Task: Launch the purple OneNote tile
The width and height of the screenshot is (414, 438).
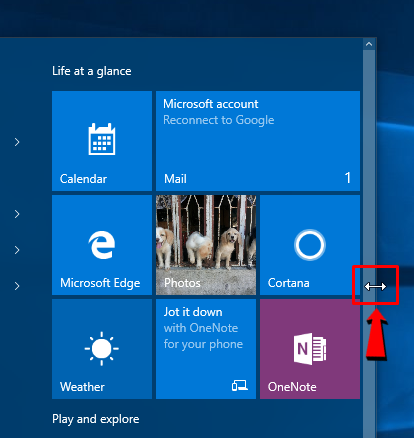Action: coord(310,349)
